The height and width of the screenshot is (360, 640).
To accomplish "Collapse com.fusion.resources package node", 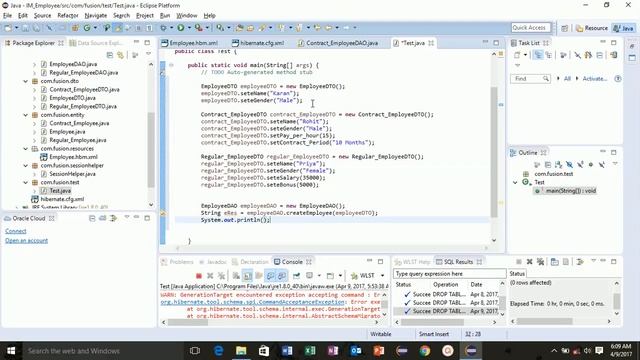I will pos(26,149).
